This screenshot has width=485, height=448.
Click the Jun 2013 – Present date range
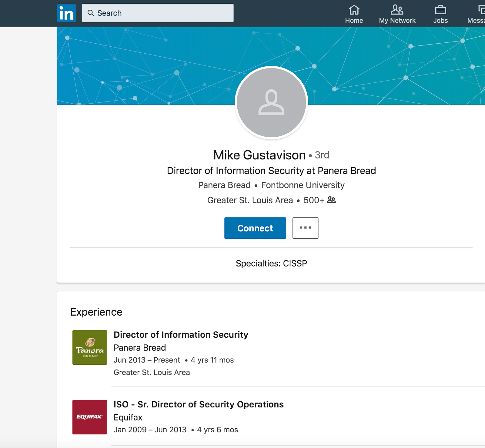point(147,360)
